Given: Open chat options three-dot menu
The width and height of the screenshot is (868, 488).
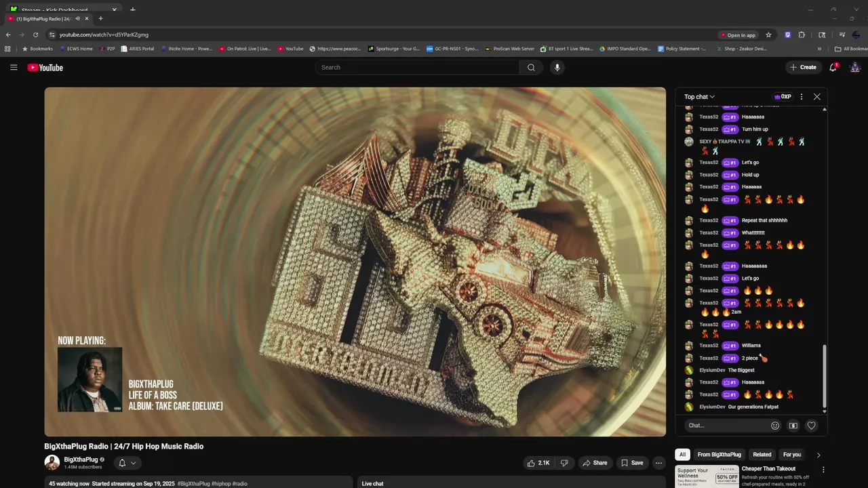Looking at the screenshot, I should click(x=802, y=97).
